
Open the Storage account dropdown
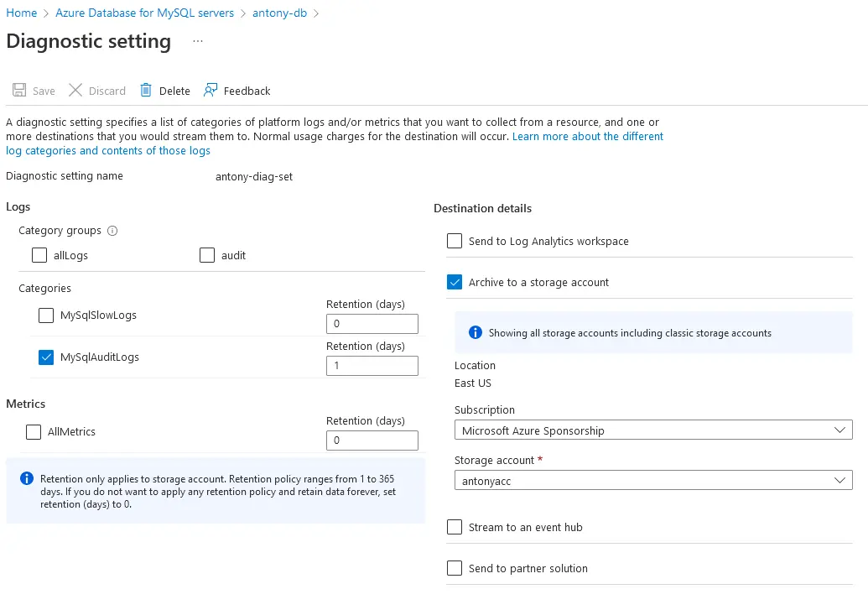click(652, 481)
